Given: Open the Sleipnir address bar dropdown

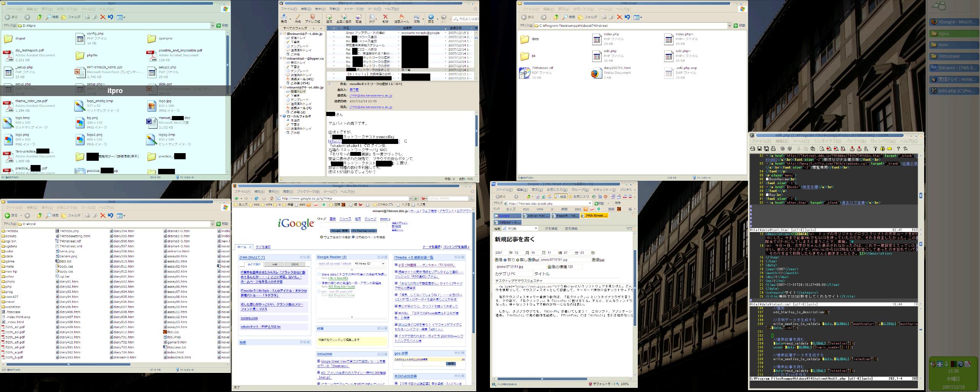Looking at the screenshot, I should coord(590,203).
